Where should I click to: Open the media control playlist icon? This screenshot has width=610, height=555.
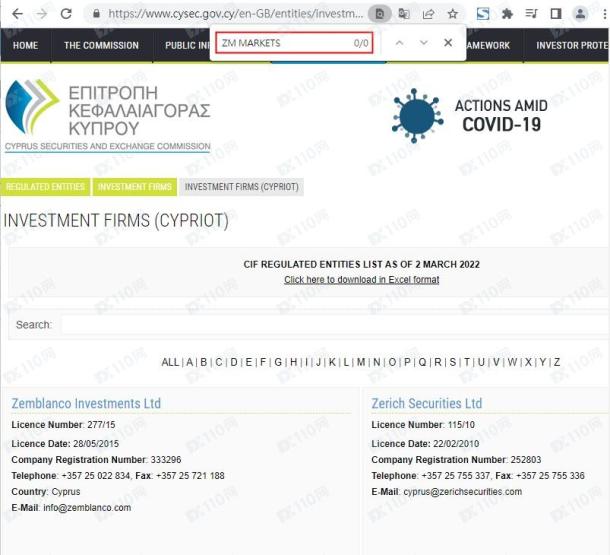click(531, 14)
